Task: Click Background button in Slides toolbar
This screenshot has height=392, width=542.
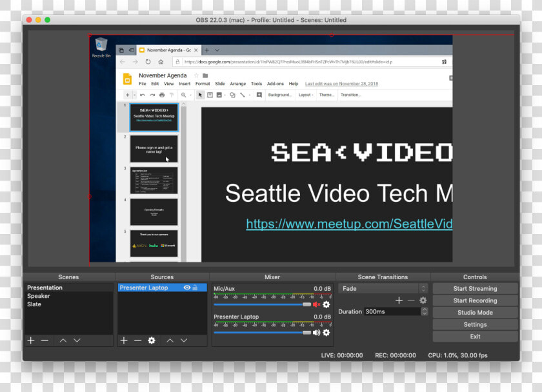Action: [279, 95]
